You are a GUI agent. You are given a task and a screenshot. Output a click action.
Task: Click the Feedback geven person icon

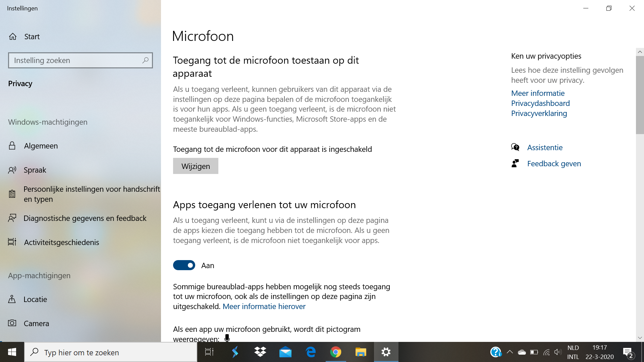[515, 163]
